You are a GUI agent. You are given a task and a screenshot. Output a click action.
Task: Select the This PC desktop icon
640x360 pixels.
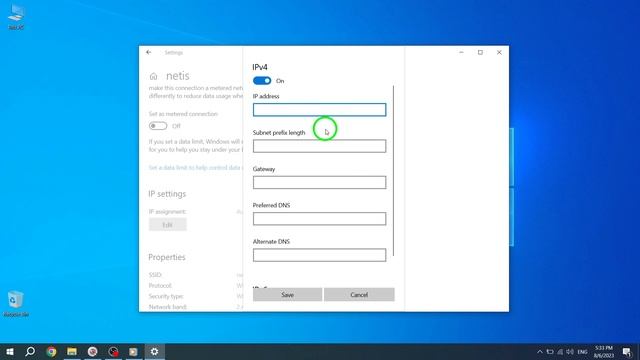(16, 17)
